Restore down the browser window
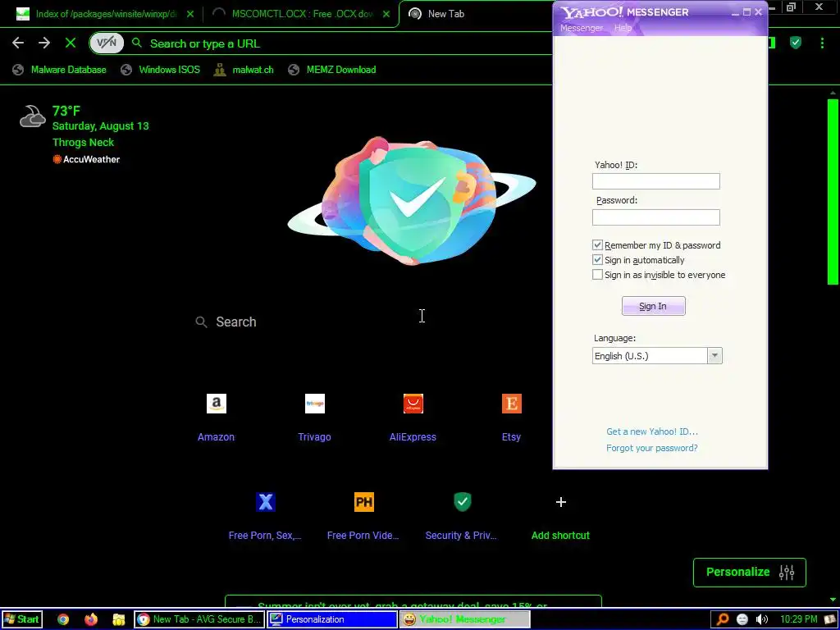Image resolution: width=840 pixels, height=630 pixels. coord(791,7)
